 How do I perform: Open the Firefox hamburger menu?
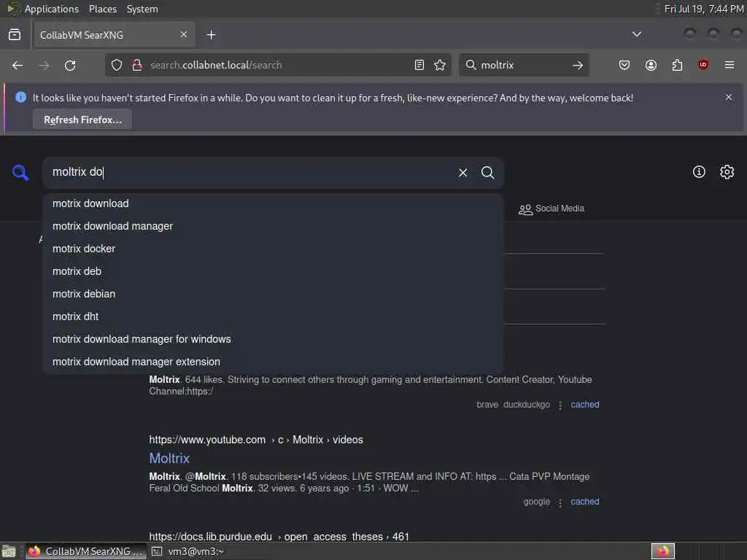tap(729, 65)
